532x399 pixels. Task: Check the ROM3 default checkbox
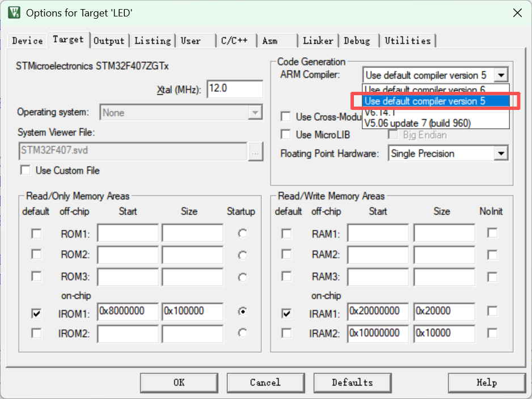click(x=36, y=276)
